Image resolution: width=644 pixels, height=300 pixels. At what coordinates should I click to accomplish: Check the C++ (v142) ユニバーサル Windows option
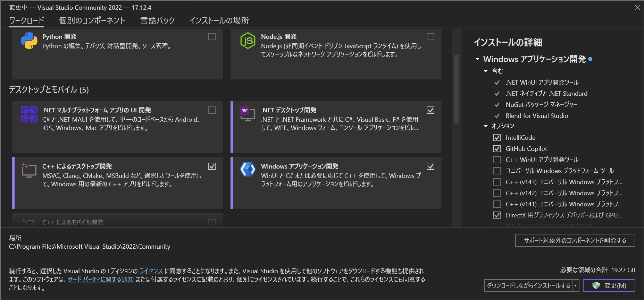pyautogui.click(x=497, y=193)
